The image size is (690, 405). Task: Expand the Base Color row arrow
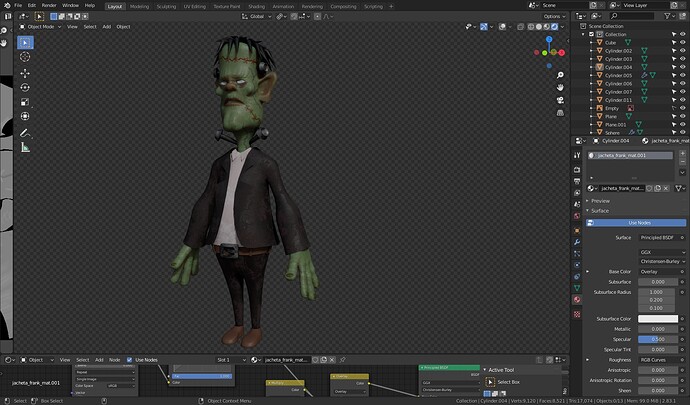coord(588,272)
